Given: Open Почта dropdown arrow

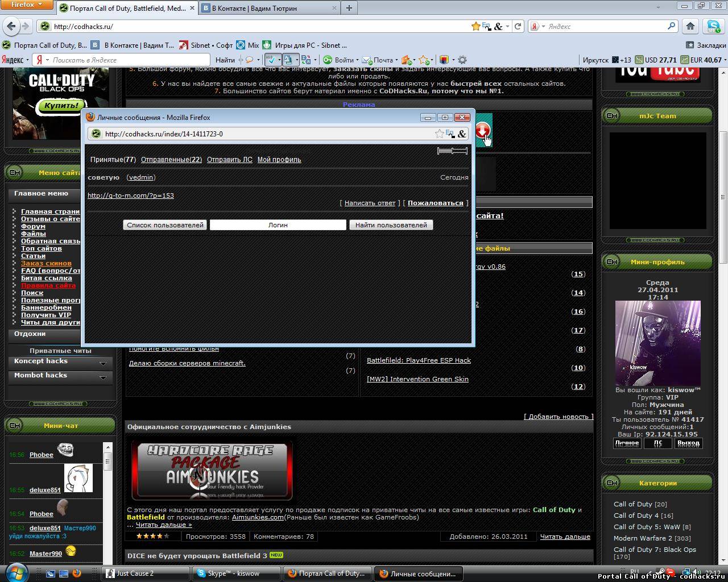Looking at the screenshot, I should (x=397, y=60).
